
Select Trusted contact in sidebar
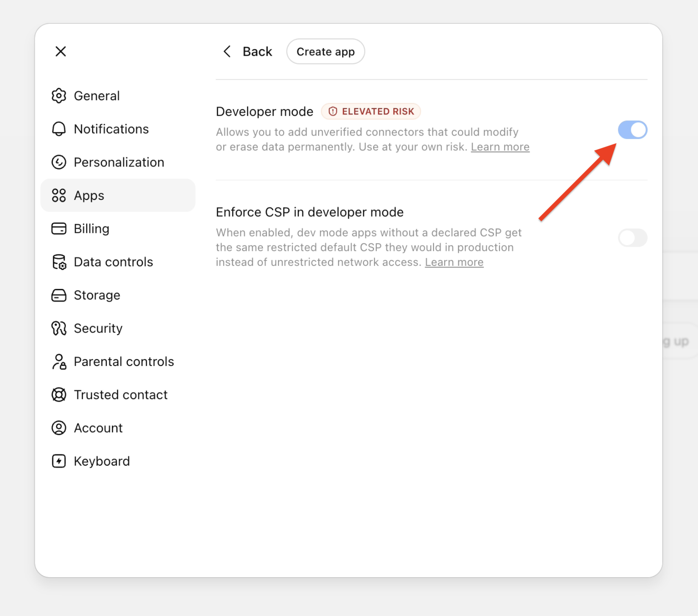pyautogui.click(x=118, y=395)
